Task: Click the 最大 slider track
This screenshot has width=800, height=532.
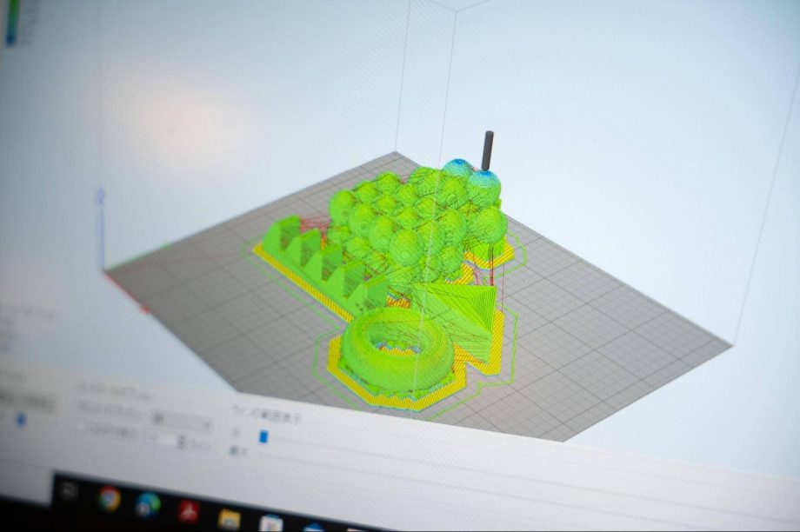Action: (x=348, y=458)
